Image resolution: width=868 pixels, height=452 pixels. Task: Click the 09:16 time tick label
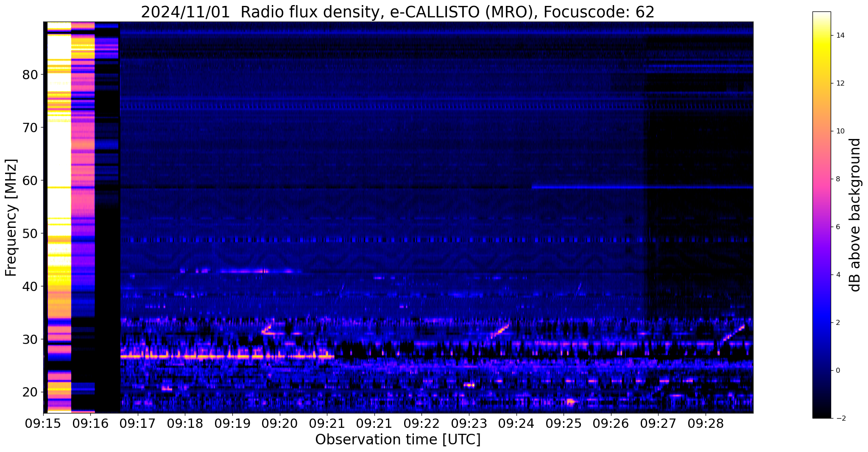click(x=91, y=424)
